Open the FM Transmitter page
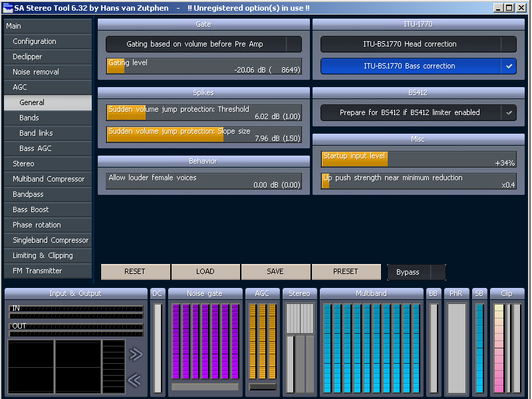This screenshot has width=532, height=399. 48,271
